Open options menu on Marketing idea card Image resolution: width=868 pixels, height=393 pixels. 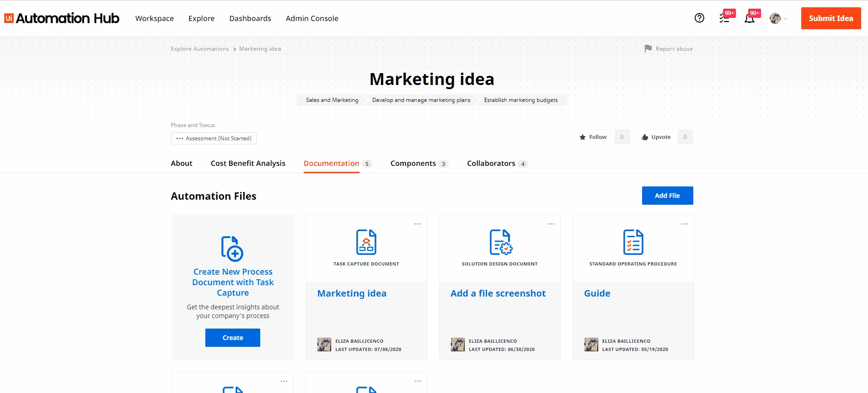pos(418,224)
